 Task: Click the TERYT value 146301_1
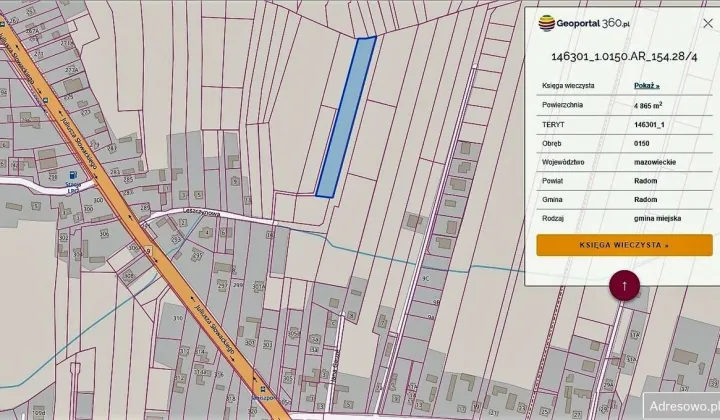(649, 125)
